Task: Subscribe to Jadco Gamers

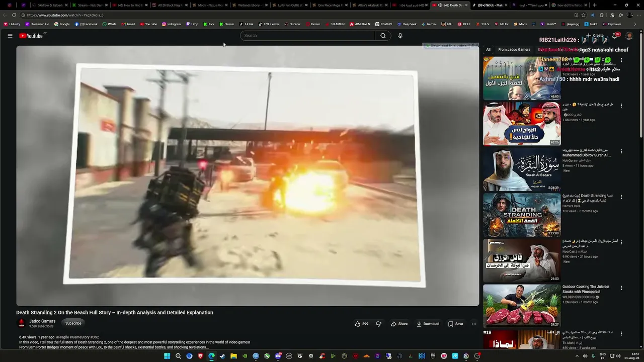Action: 73,323
